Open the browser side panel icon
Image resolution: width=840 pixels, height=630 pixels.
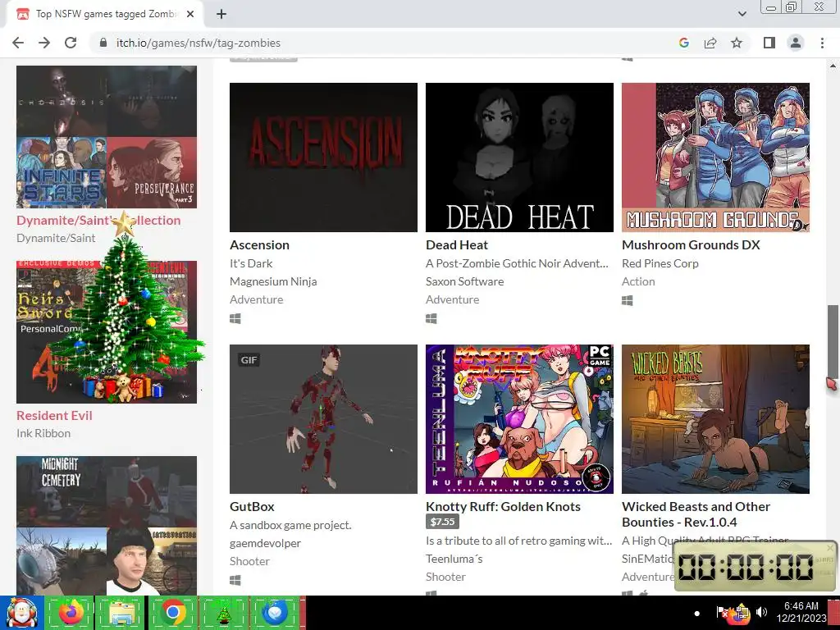tap(769, 43)
